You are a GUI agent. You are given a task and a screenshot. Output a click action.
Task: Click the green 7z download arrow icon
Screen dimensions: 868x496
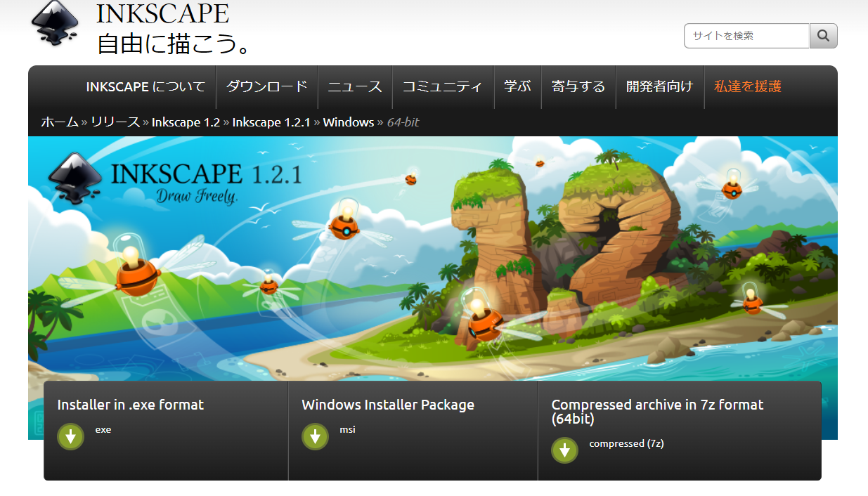click(x=564, y=450)
